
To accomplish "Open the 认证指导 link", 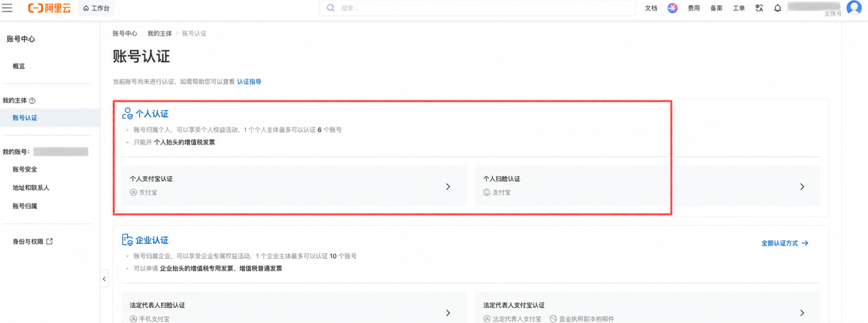I will 249,82.
